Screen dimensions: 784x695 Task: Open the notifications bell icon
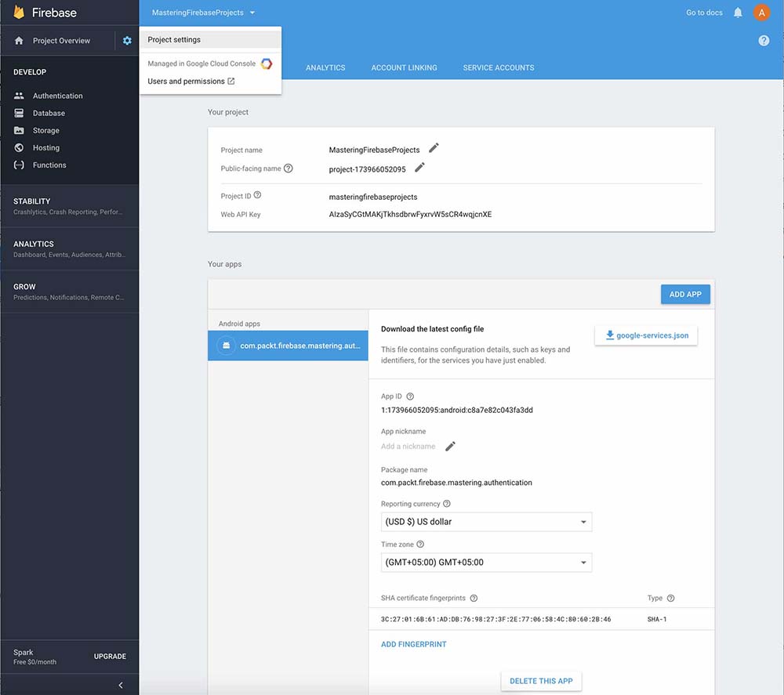click(738, 13)
